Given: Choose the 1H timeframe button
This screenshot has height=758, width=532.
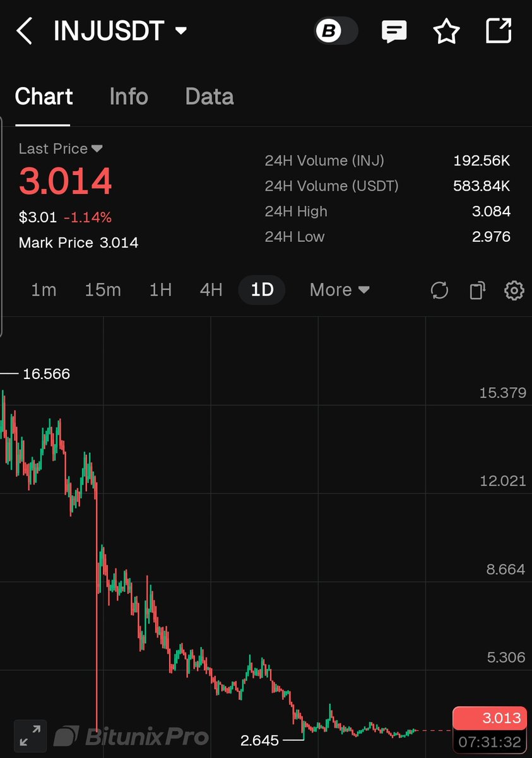Looking at the screenshot, I should [x=160, y=290].
